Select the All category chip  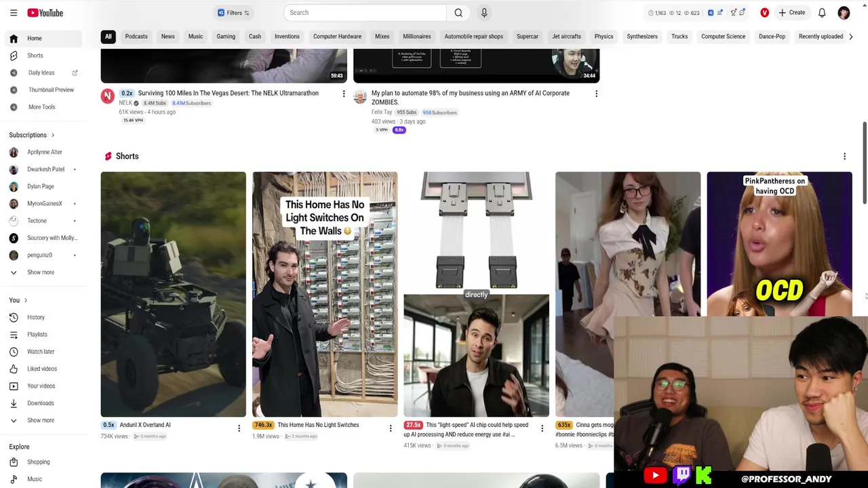point(108,37)
